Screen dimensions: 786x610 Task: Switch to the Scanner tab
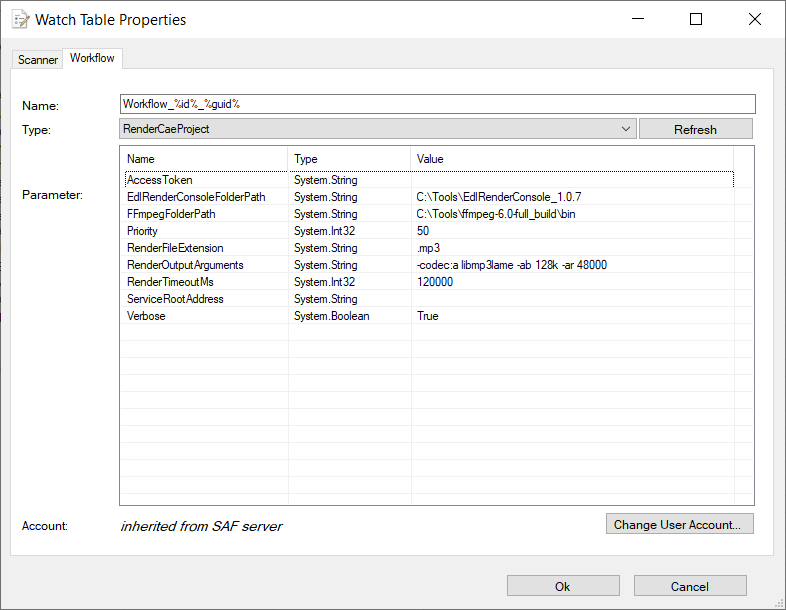tap(38, 60)
